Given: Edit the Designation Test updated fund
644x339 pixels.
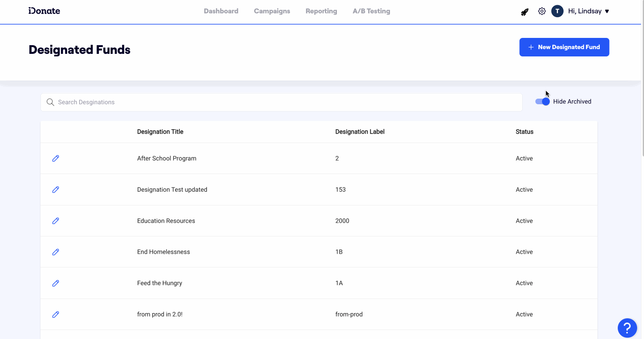Looking at the screenshot, I should pyautogui.click(x=55, y=190).
